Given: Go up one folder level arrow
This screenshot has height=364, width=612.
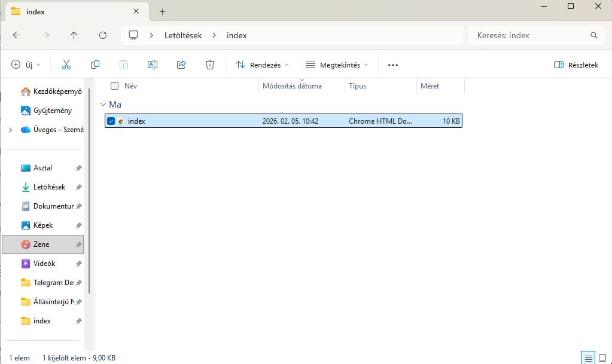Looking at the screenshot, I should click(74, 35).
